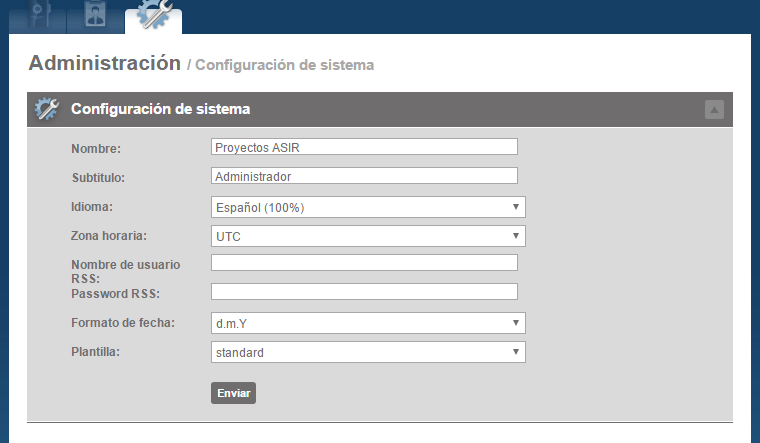Collapse the Configuración de sistema panel

click(714, 110)
